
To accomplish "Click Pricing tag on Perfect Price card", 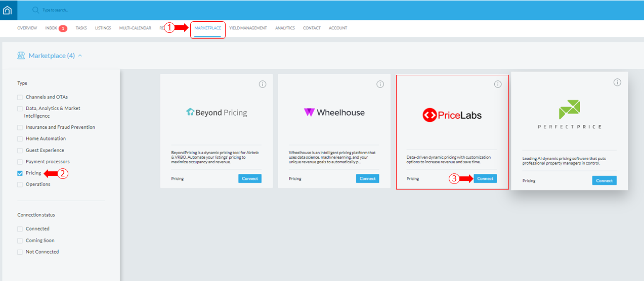I will 529,180.
